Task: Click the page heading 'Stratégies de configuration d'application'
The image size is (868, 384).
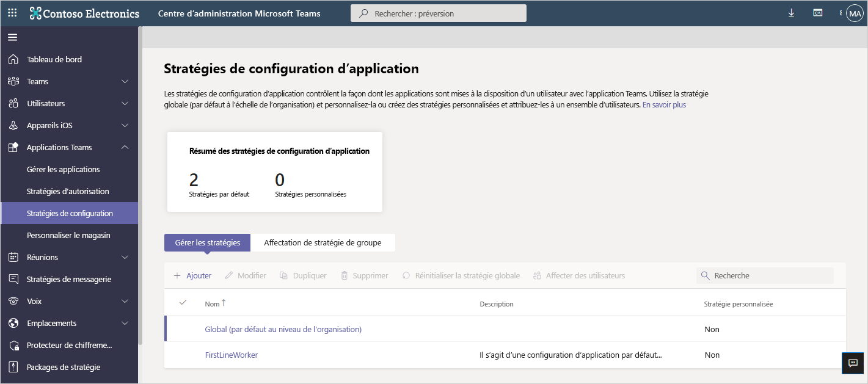Action: (291, 68)
